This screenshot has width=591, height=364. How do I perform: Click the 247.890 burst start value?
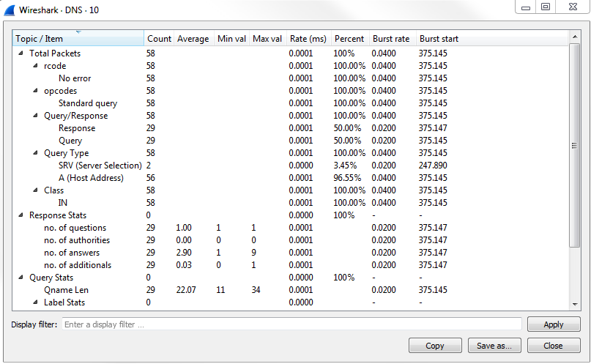tap(433, 165)
